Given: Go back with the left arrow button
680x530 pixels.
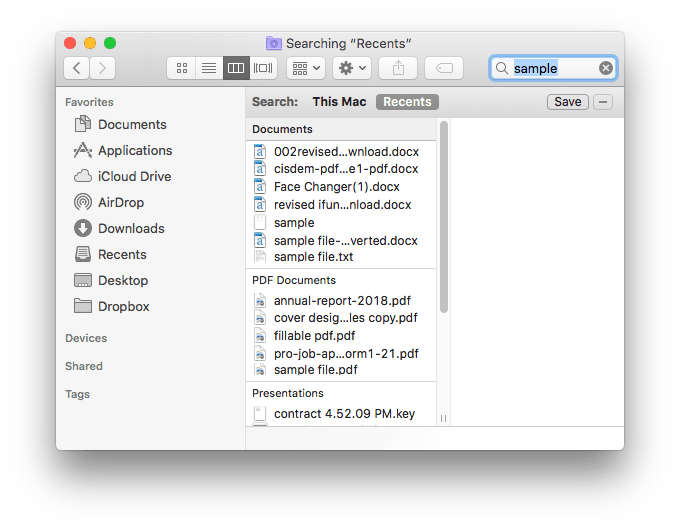Looking at the screenshot, I should [x=77, y=68].
